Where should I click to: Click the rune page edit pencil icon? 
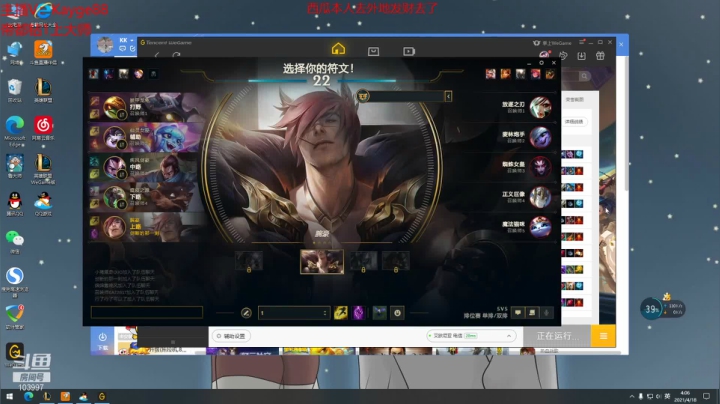pyautogui.click(x=246, y=313)
